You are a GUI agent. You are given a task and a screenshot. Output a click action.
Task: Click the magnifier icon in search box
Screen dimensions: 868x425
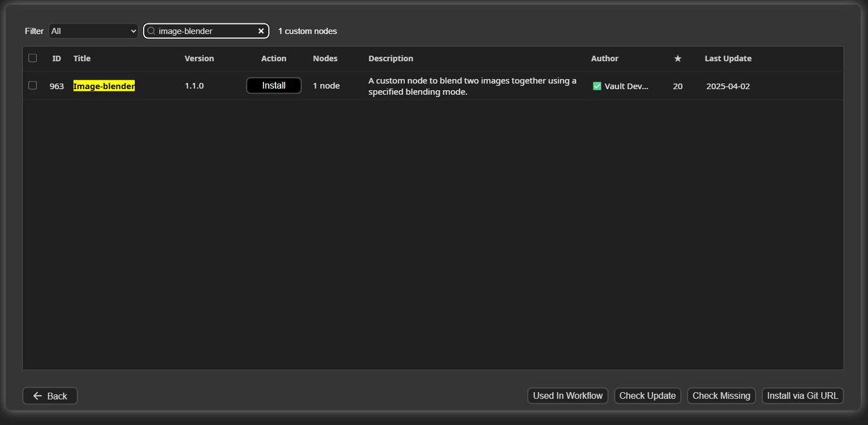[x=151, y=31]
